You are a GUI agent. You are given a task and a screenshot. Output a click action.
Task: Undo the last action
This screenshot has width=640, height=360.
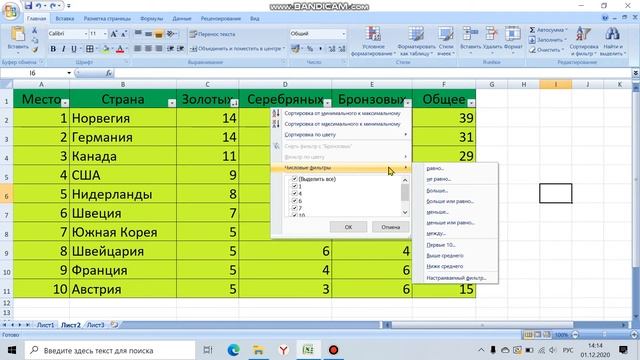[39, 6]
